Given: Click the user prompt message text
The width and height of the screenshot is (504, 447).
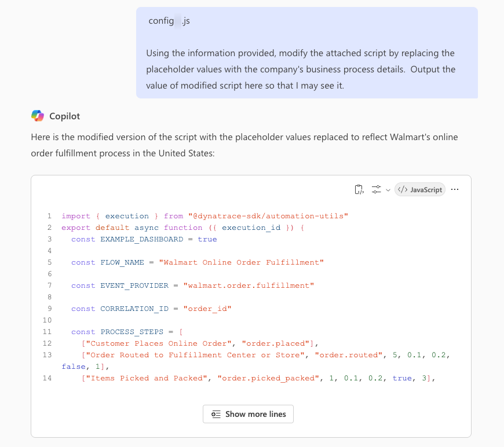Looking at the screenshot, I should [301, 69].
